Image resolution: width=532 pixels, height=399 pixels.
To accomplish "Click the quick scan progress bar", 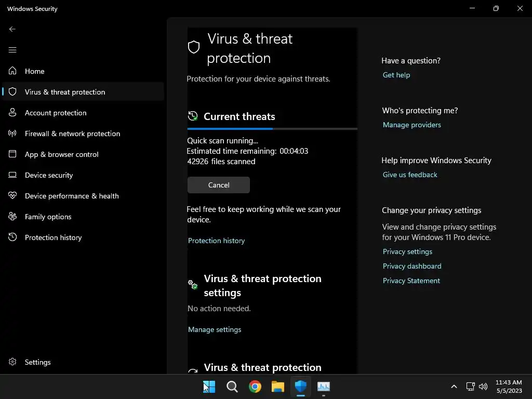I will tap(272, 129).
